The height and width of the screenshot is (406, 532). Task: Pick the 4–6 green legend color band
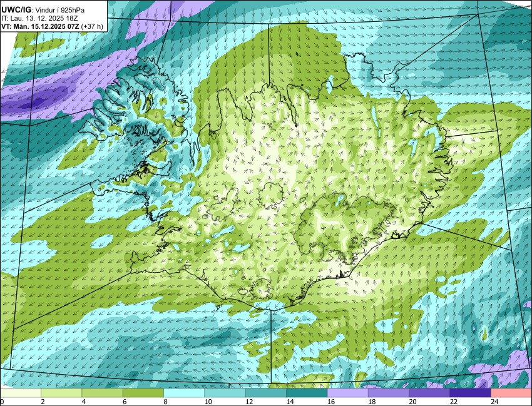[x=102, y=393]
